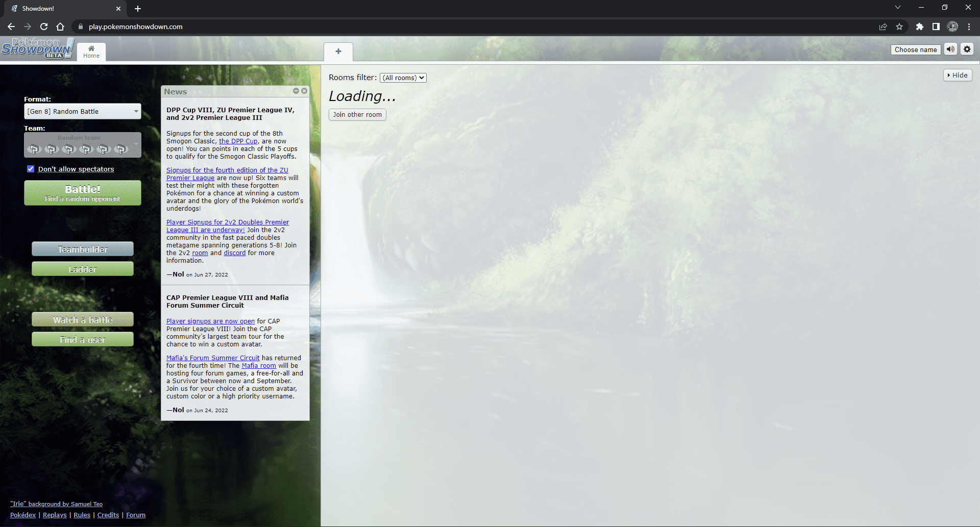Open the Pokédex footer link
Viewport: 980px width, 527px height.
point(23,515)
